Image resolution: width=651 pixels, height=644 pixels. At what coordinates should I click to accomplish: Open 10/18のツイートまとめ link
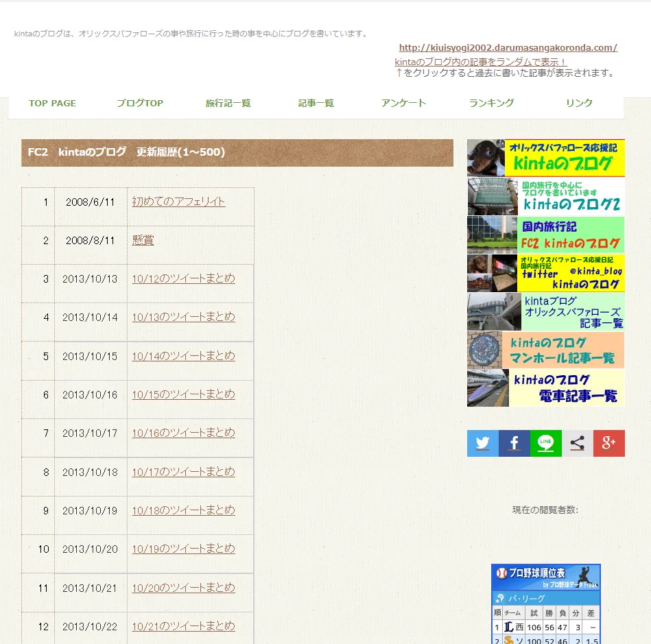click(x=184, y=510)
